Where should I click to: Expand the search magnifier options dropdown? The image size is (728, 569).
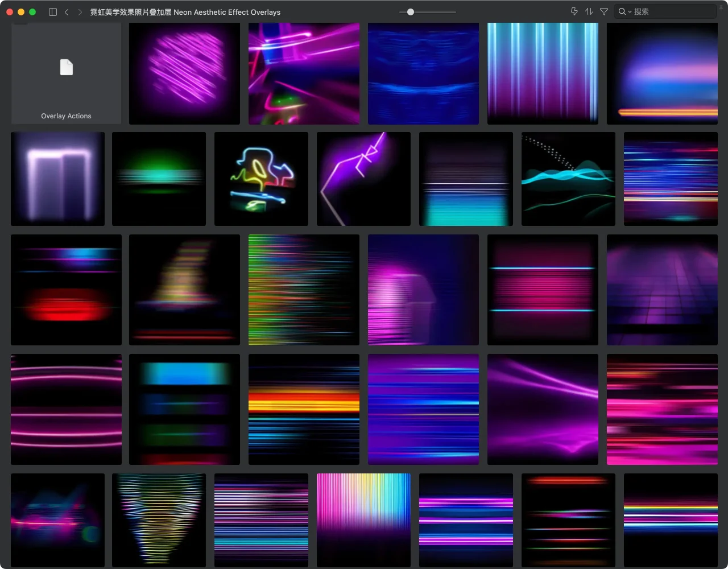coord(625,11)
